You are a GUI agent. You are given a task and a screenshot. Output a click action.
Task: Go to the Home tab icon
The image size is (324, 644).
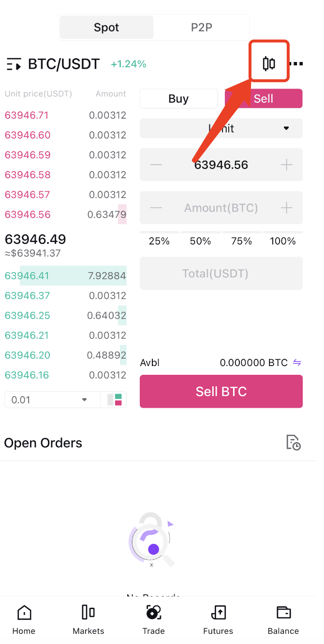[24, 613]
